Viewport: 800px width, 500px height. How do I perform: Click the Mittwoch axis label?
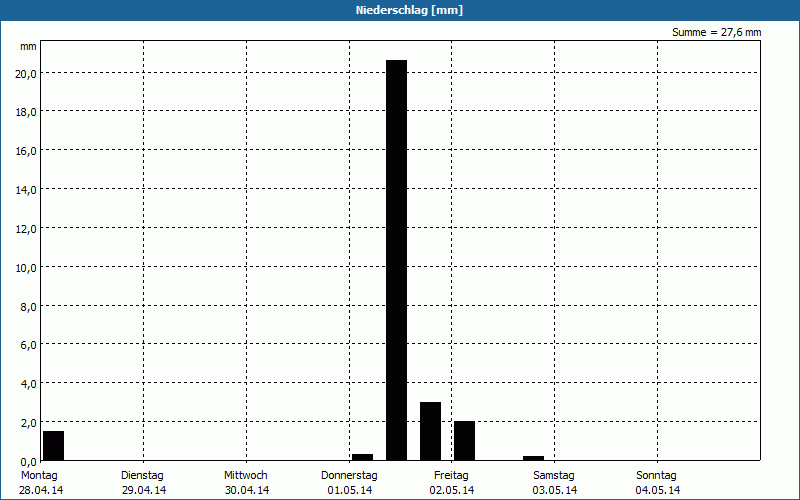[x=245, y=476]
